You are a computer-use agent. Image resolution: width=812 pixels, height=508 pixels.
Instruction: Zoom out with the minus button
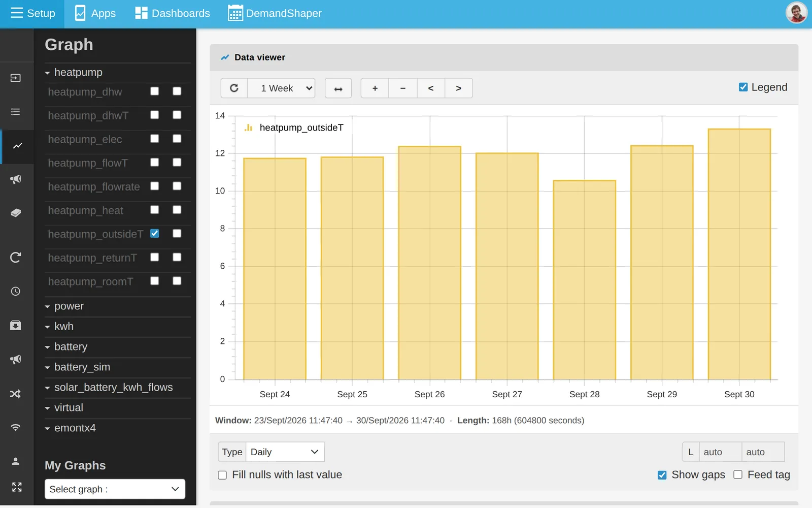(403, 88)
